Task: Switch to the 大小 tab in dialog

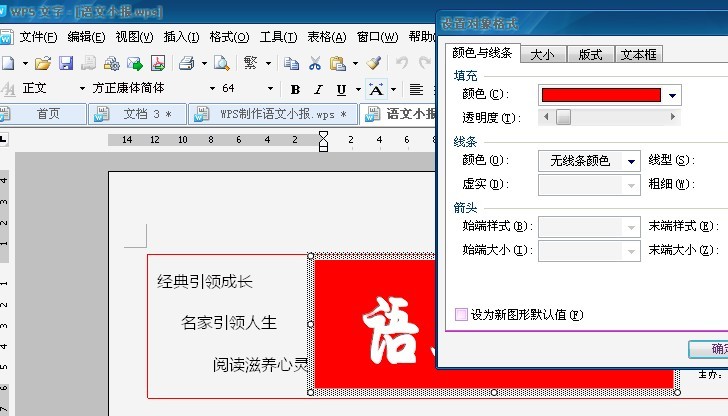Action: (x=543, y=54)
